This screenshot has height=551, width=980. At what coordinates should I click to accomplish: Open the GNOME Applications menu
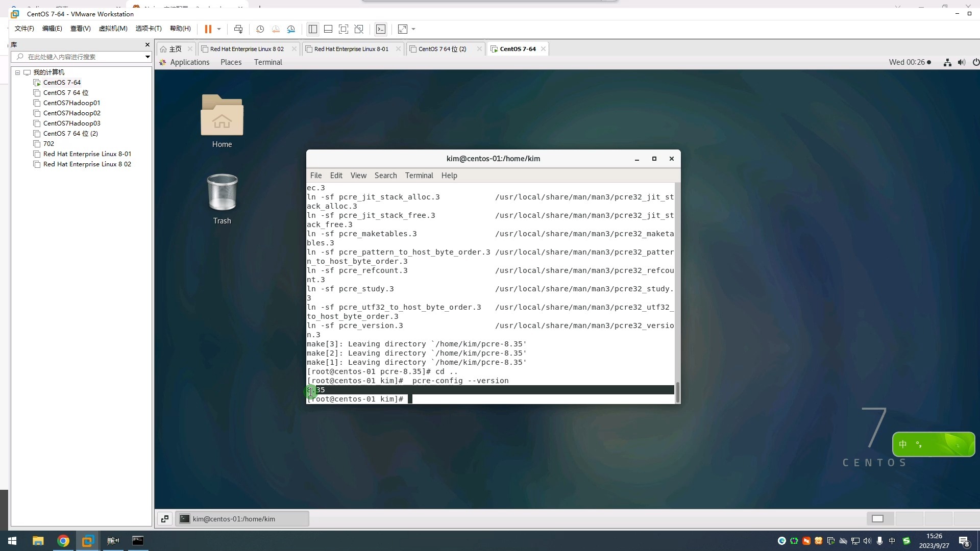point(189,62)
